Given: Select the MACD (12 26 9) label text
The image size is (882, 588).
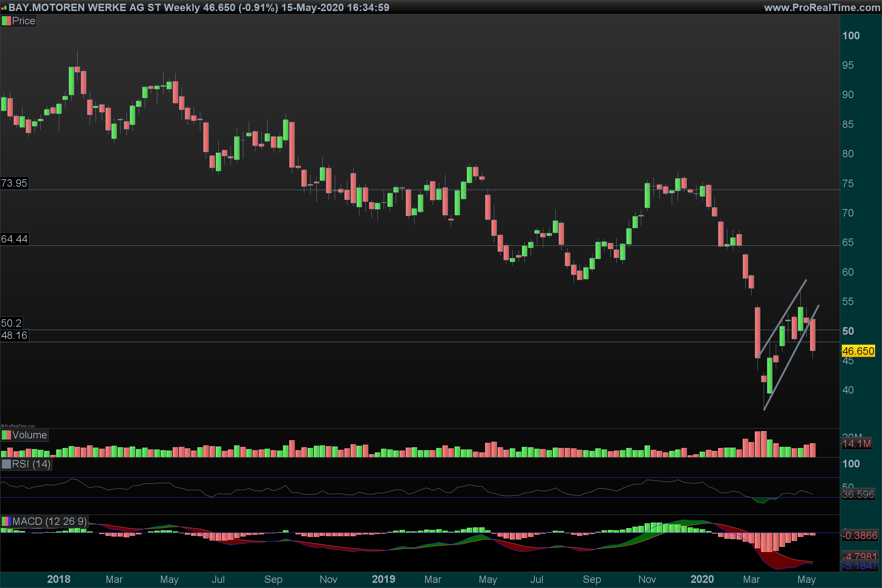Looking at the screenshot, I should point(49,521).
